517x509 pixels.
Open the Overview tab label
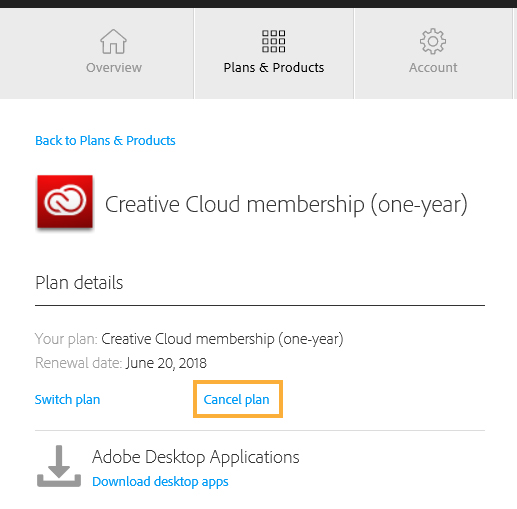tap(114, 68)
